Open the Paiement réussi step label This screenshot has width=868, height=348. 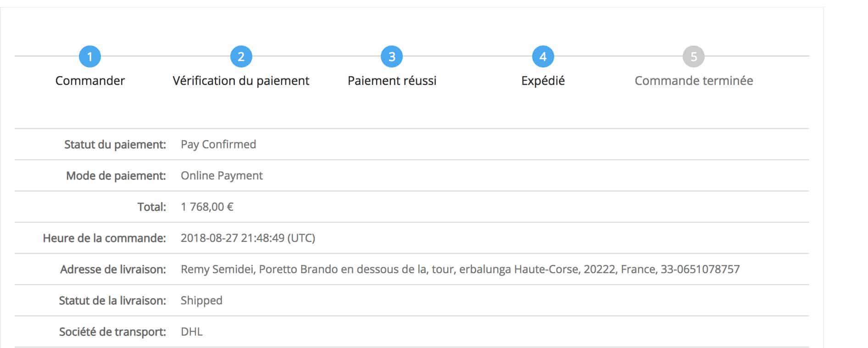click(392, 81)
